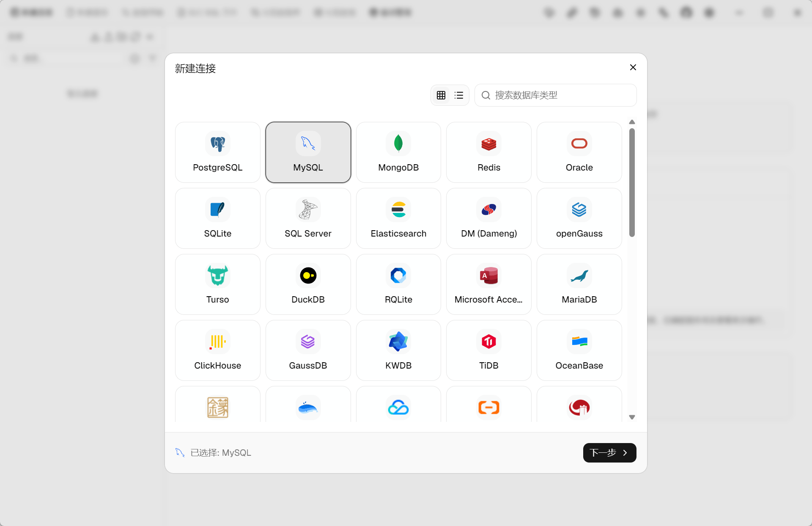The width and height of the screenshot is (812, 526).
Task: Choose the card with the red round icon
Action: click(579, 405)
